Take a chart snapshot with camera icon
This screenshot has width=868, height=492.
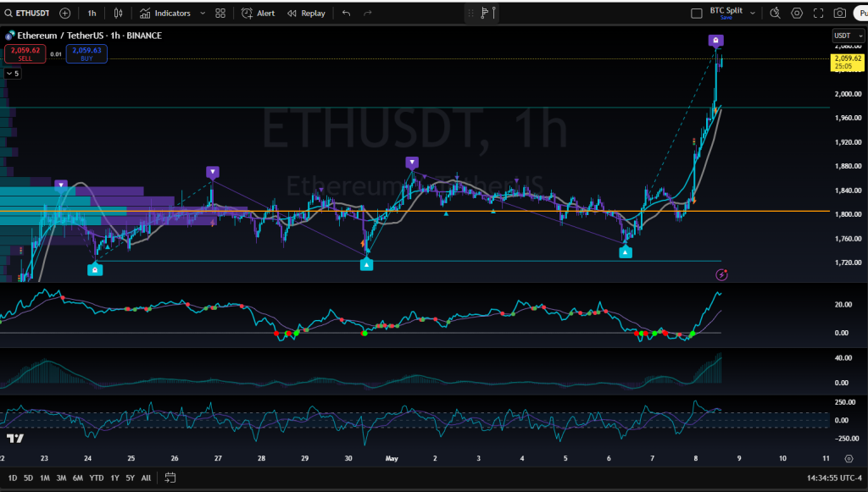point(840,14)
